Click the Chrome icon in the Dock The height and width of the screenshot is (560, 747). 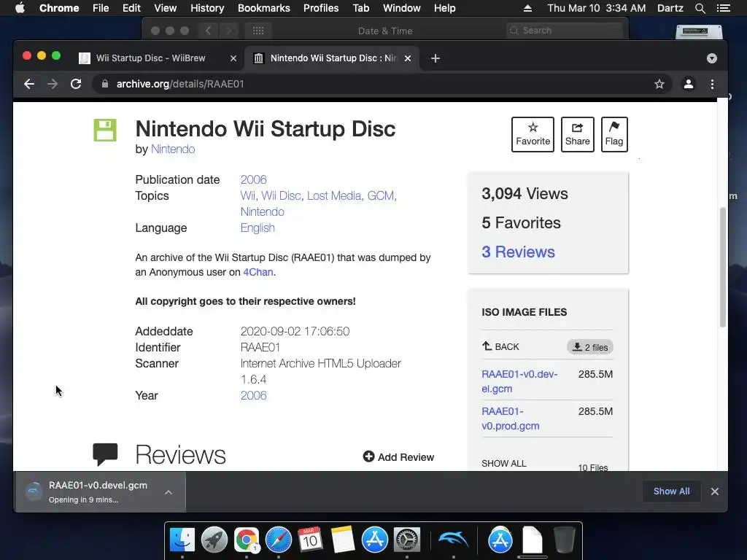247,540
